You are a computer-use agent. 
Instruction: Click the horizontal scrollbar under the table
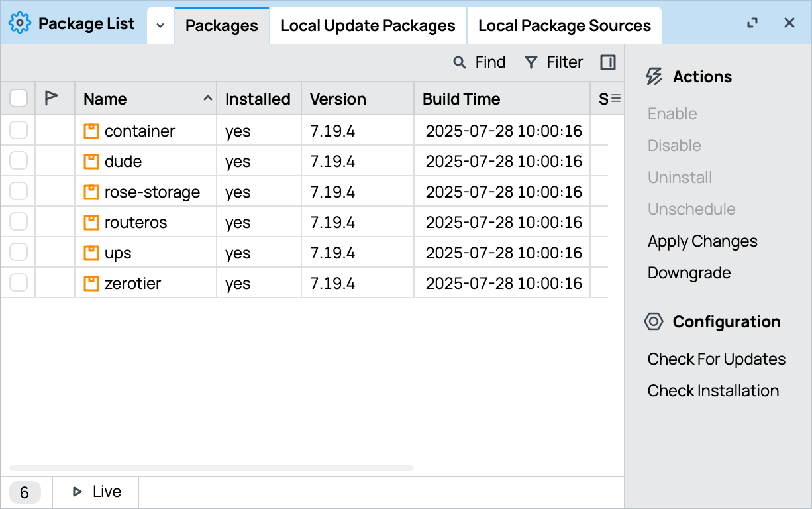212,468
